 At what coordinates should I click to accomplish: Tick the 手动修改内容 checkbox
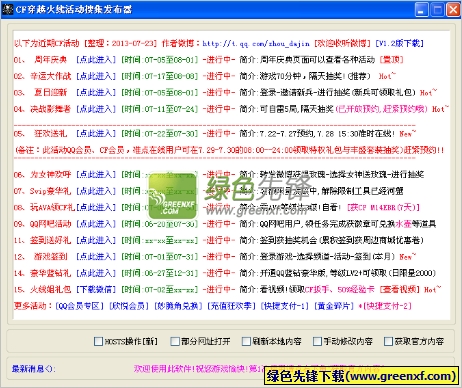317,341
